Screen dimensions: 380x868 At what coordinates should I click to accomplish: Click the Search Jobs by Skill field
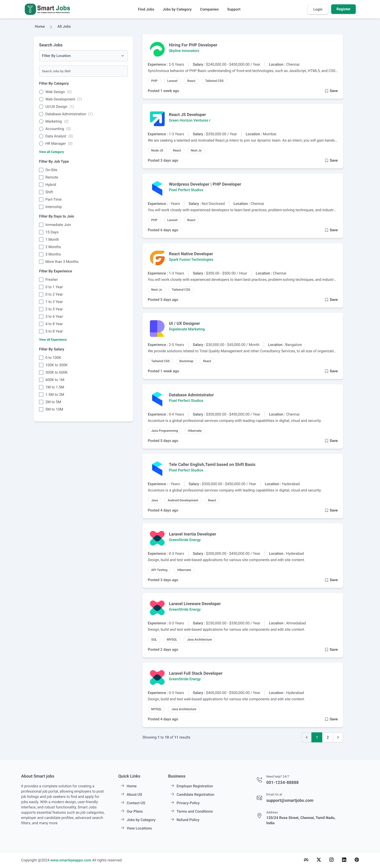pyautogui.click(x=83, y=71)
